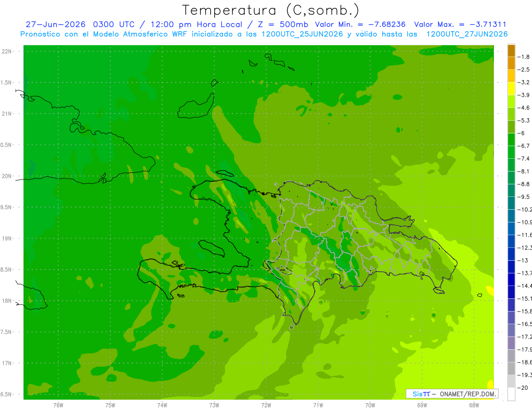Image resolution: width=532 pixels, height=411 pixels.
Task: Click the "70W" longitude axis label
Action: coord(370,405)
